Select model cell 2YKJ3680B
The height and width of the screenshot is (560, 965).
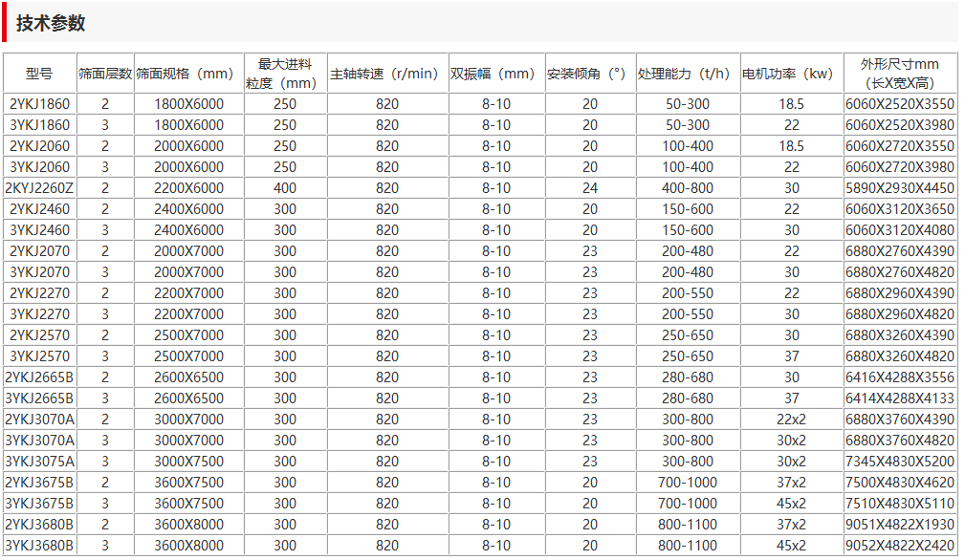pos(39,525)
